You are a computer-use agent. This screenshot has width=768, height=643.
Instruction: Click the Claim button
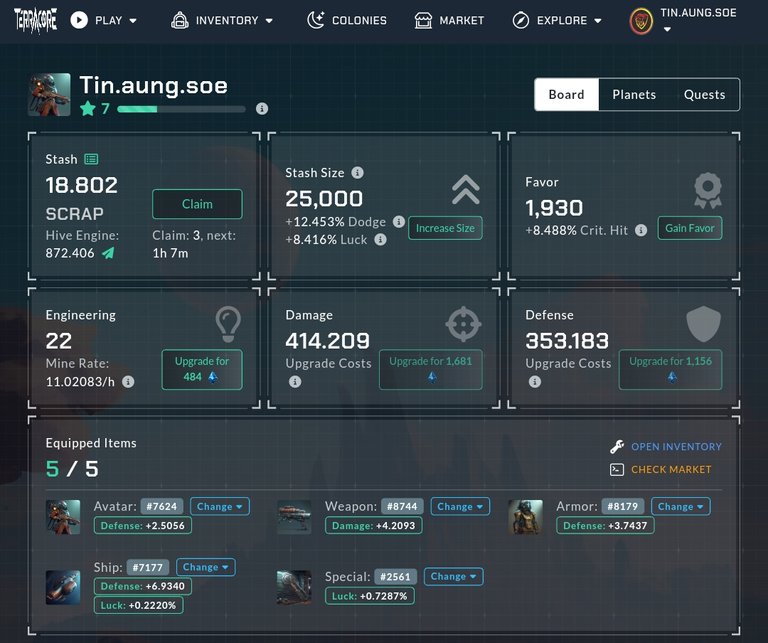click(x=197, y=204)
